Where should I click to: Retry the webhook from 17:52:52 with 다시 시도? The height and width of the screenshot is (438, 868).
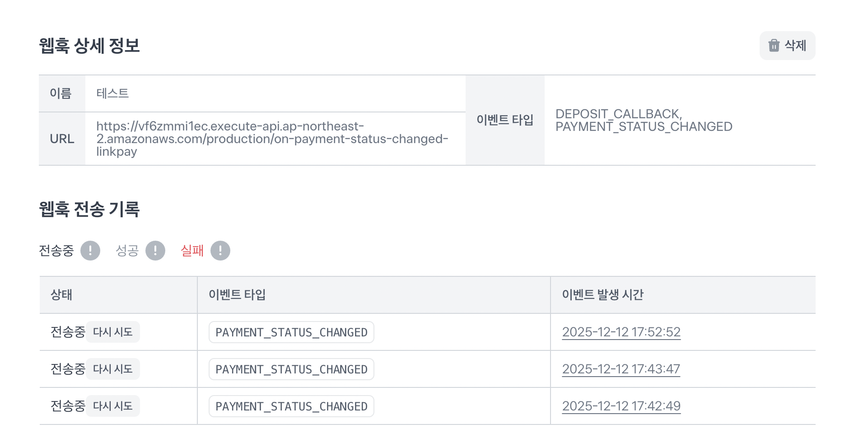click(113, 332)
